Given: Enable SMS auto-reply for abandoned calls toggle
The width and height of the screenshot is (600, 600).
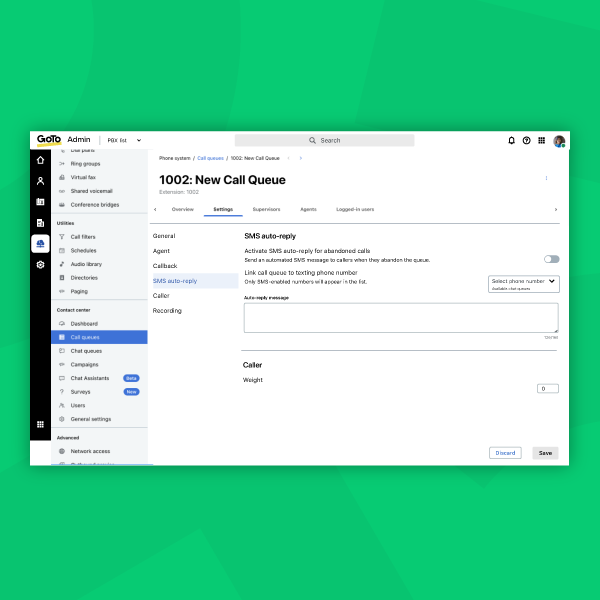Looking at the screenshot, I should [551, 259].
